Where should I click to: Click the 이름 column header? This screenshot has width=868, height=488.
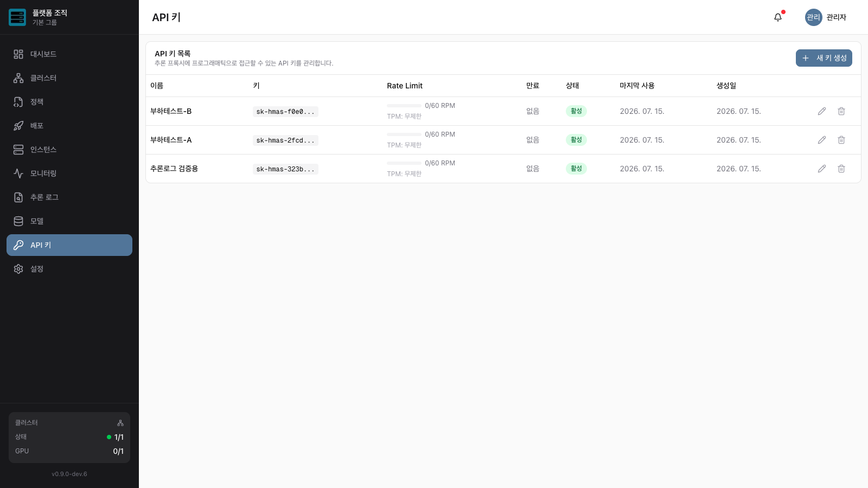(x=157, y=86)
